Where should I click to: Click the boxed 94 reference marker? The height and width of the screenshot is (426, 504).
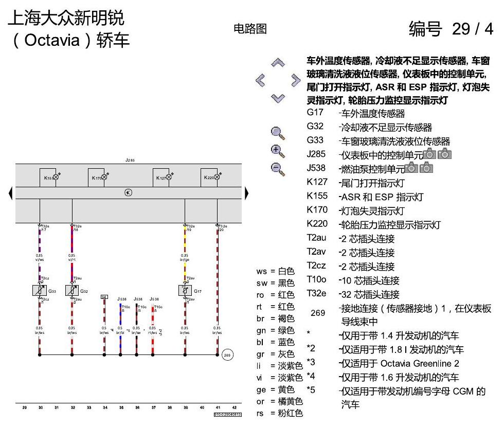coord(104,297)
